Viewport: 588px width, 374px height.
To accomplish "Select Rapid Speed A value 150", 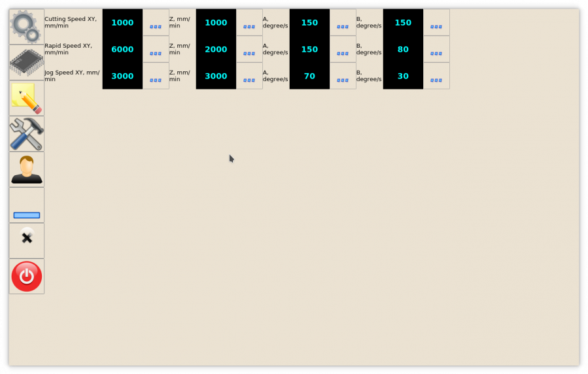I will pos(310,49).
